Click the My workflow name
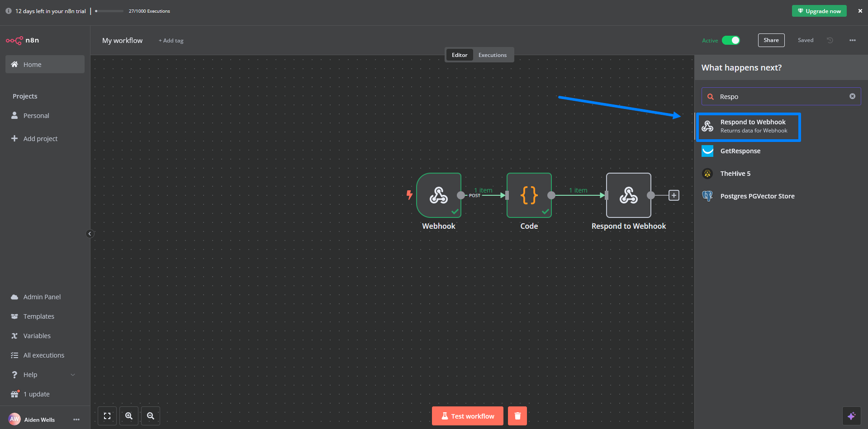This screenshot has width=868, height=429. [122, 40]
